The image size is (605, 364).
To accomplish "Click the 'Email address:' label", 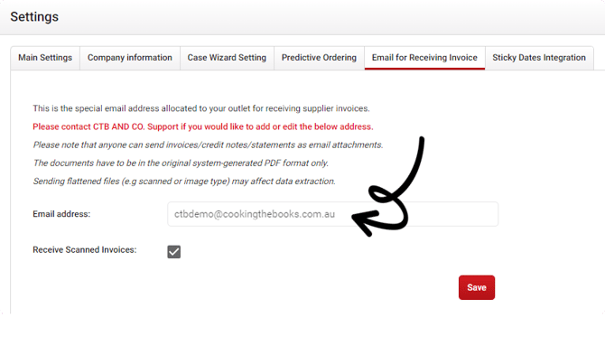I will pos(61,214).
